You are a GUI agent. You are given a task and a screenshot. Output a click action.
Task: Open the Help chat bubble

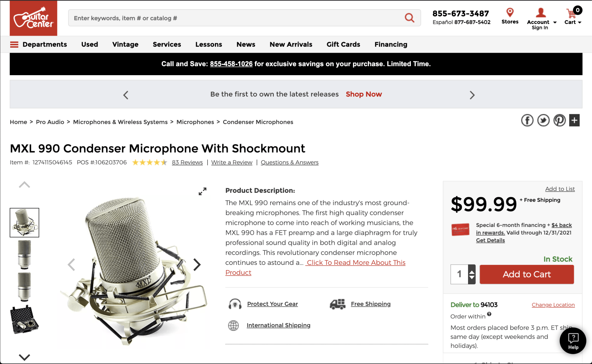coord(573,341)
